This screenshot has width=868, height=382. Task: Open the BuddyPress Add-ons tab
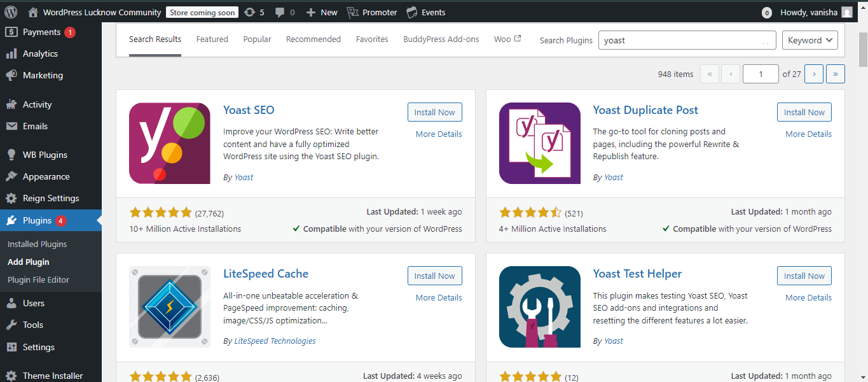click(x=441, y=39)
